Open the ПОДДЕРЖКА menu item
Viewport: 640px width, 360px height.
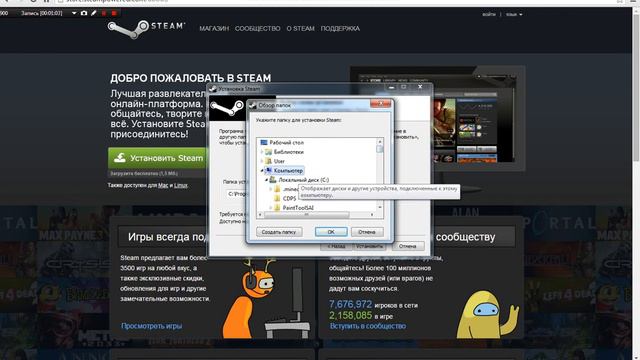(340, 29)
